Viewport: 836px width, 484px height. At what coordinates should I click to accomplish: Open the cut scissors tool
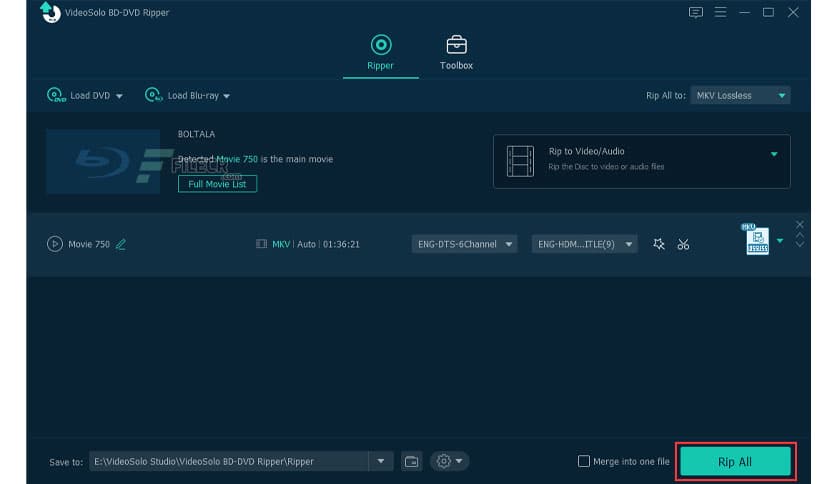pos(683,245)
